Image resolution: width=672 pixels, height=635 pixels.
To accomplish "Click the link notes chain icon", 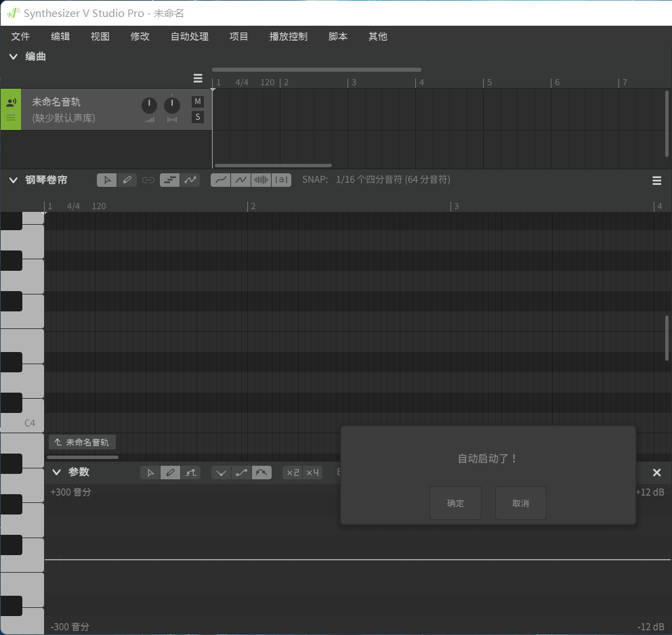I will (x=148, y=180).
